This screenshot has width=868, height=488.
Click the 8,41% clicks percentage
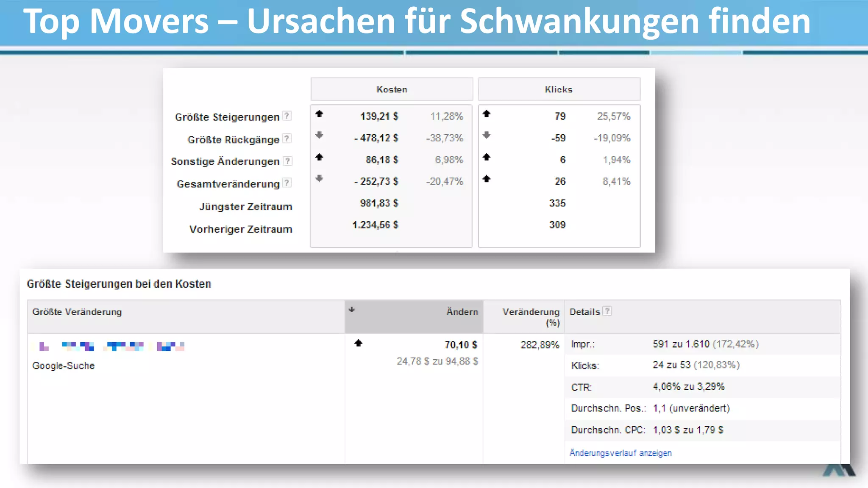pos(617,181)
